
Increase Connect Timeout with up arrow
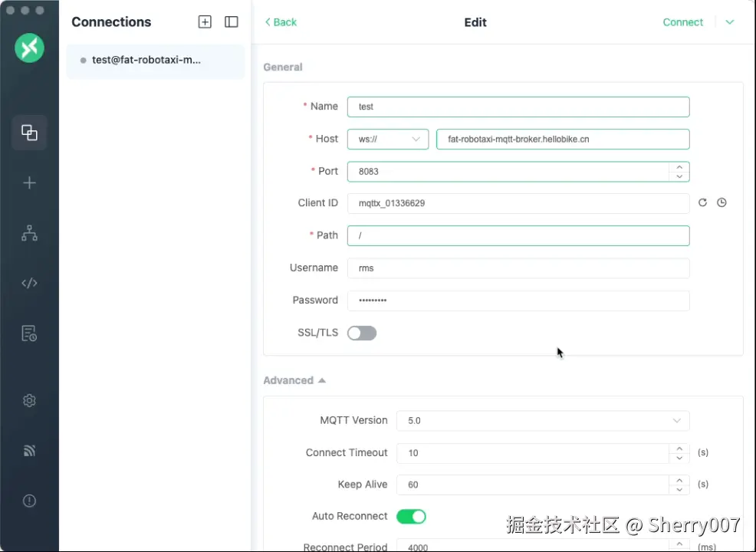[679, 449]
